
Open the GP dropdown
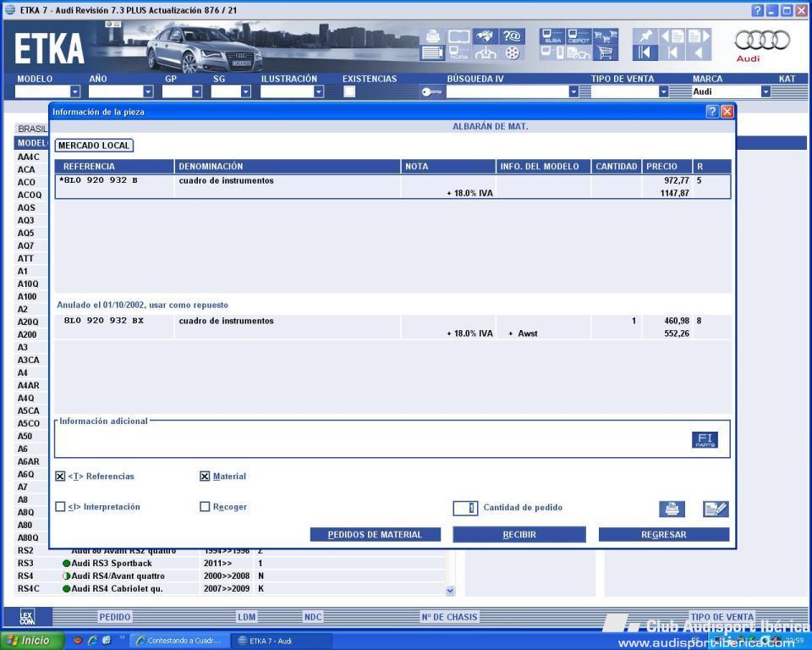click(197, 91)
